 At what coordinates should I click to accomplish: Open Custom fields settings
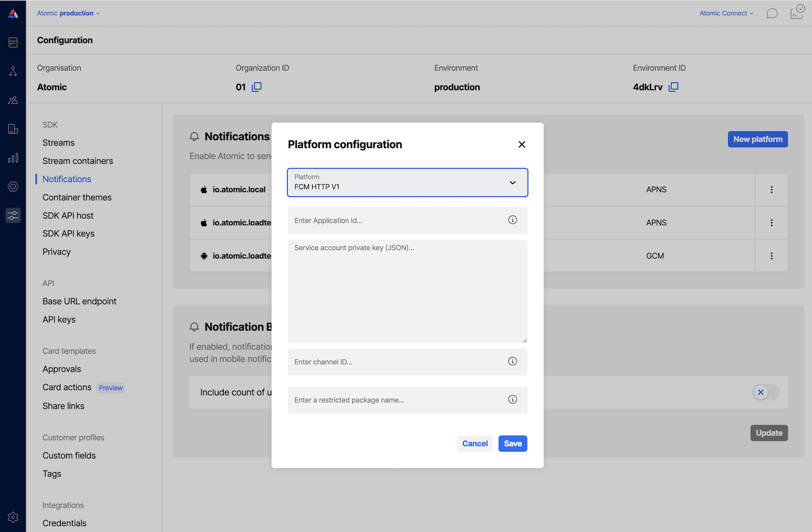point(69,455)
